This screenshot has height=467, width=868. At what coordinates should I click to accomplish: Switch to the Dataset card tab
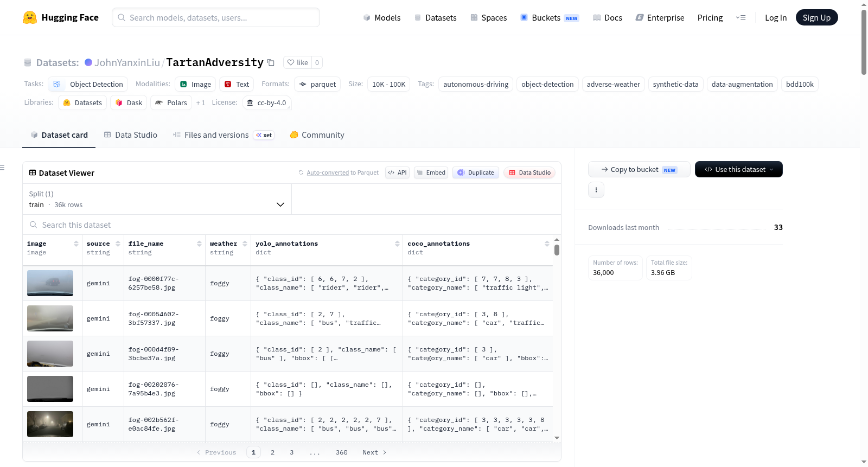[x=59, y=135]
